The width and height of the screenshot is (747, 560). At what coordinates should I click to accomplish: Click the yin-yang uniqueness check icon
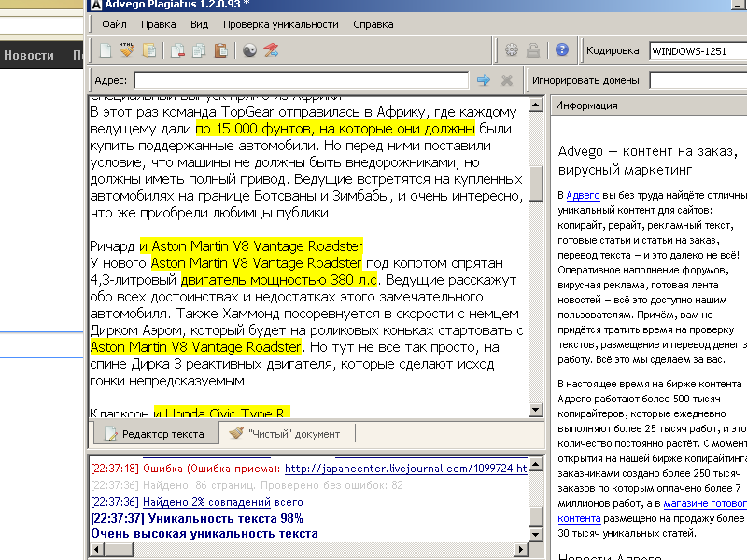click(x=249, y=50)
